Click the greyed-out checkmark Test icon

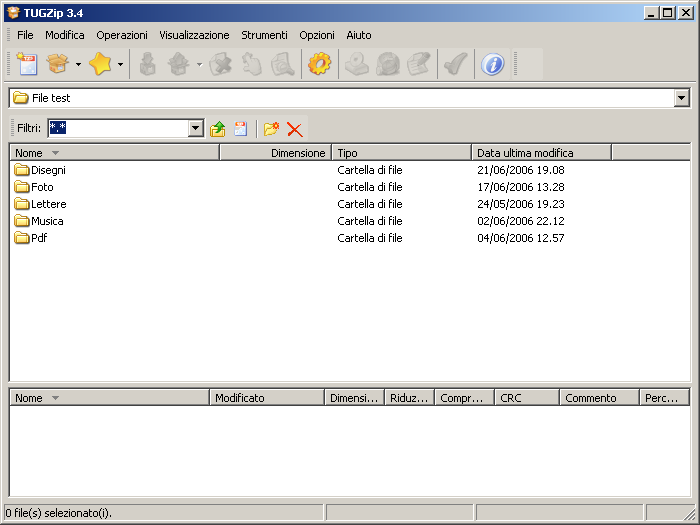pyautogui.click(x=456, y=64)
